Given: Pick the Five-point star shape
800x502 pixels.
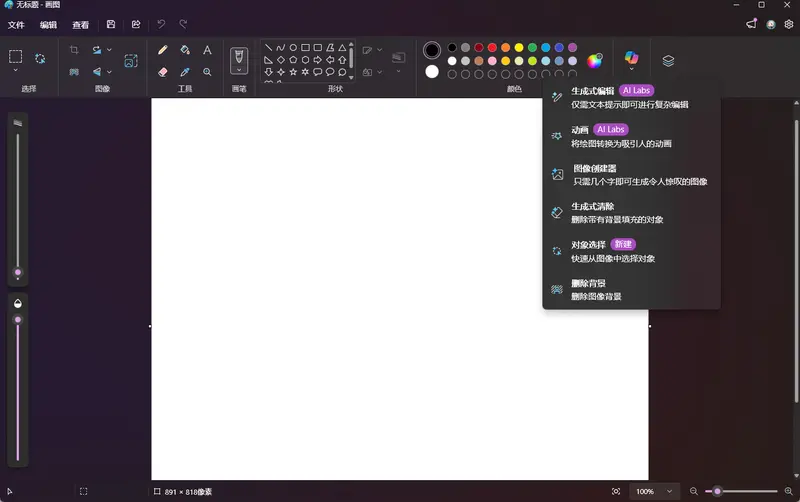Looking at the screenshot, I should click(293, 72).
